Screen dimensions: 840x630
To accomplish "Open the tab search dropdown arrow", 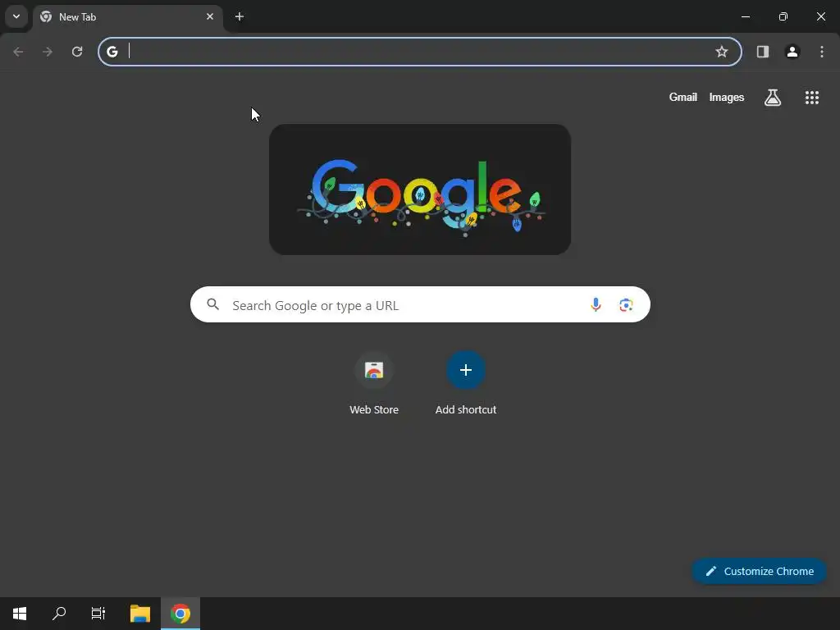I will click(x=16, y=16).
